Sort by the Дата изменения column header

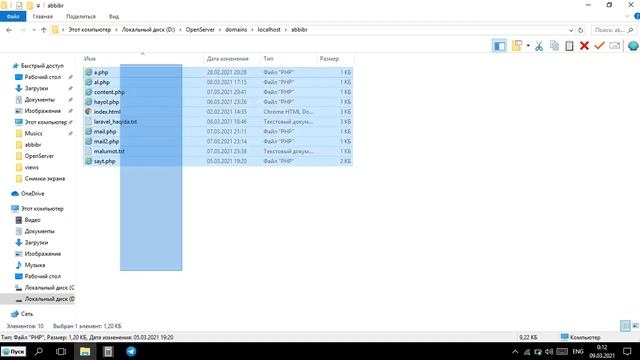232,59
